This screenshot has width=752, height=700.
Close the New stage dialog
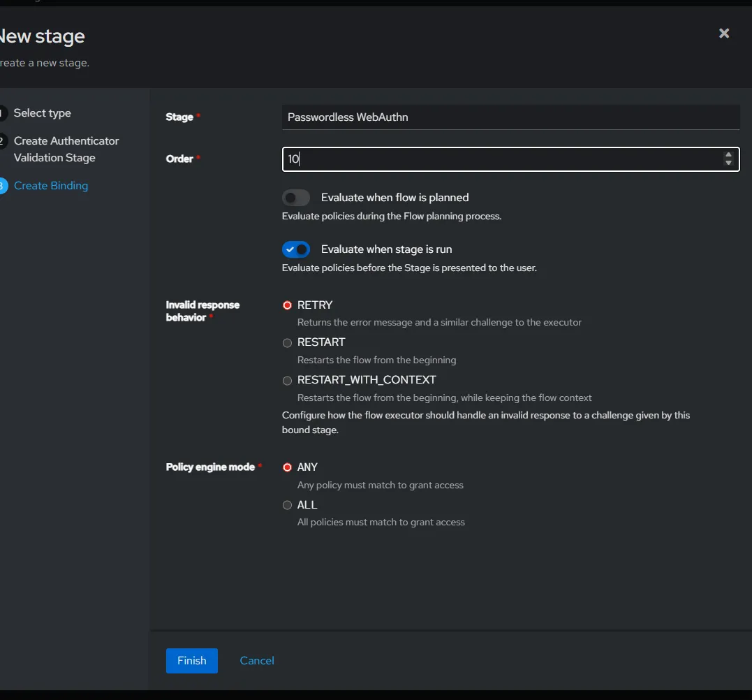click(724, 34)
